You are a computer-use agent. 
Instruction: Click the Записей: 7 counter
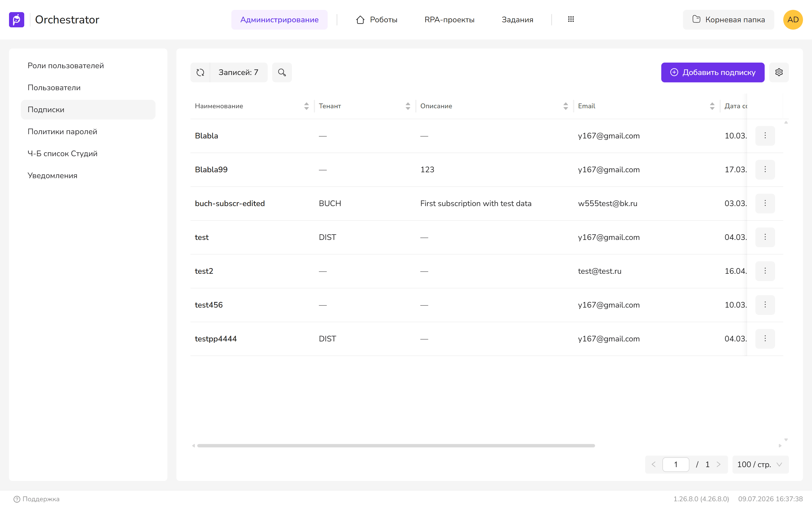[238, 72]
